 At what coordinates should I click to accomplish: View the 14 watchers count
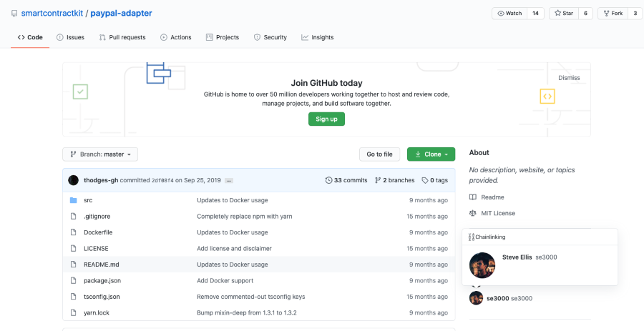(535, 13)
